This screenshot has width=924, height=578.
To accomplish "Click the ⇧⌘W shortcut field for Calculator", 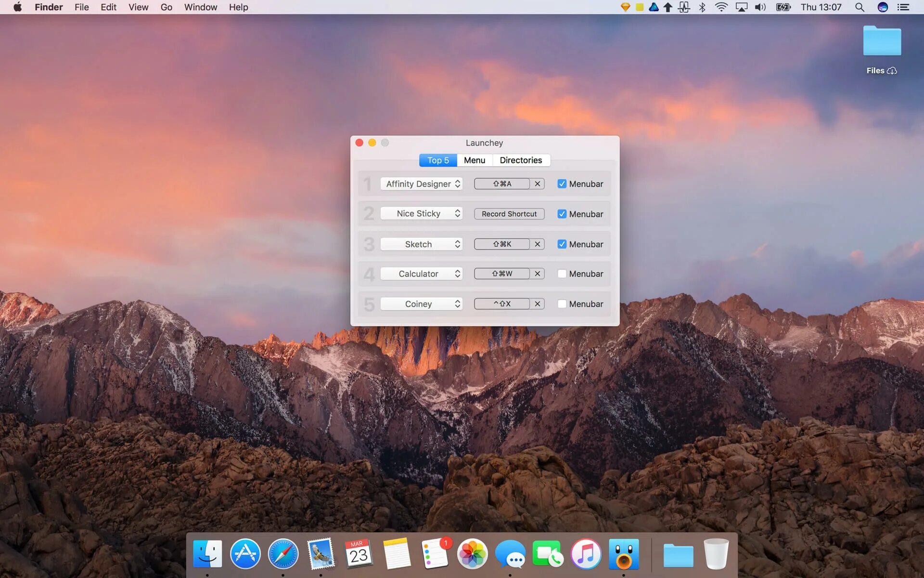I will pyautogui.click(x=501, y=274).
